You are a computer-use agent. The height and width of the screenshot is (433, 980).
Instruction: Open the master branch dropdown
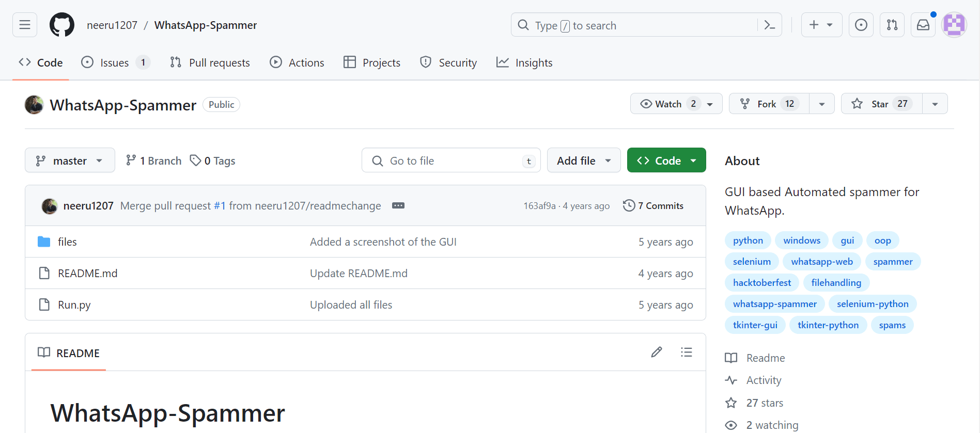(x=70, y=161)
